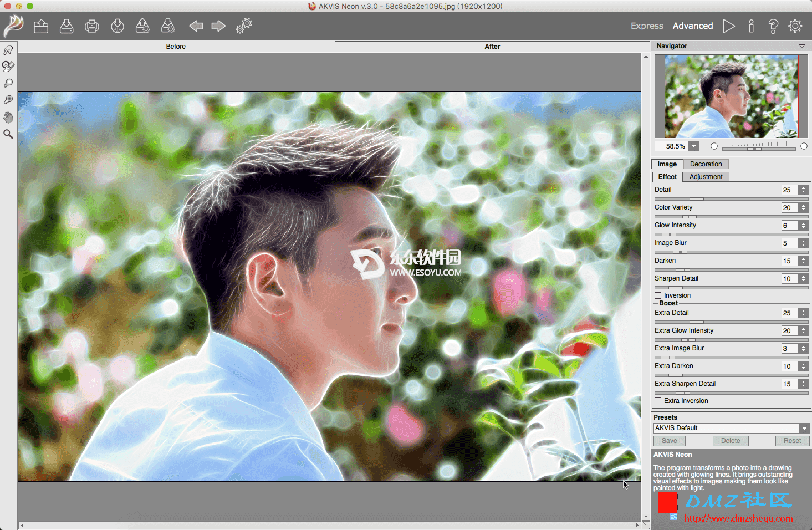Open program info icon
This screenshot has width=812, height=530.
tap(751, 26)
